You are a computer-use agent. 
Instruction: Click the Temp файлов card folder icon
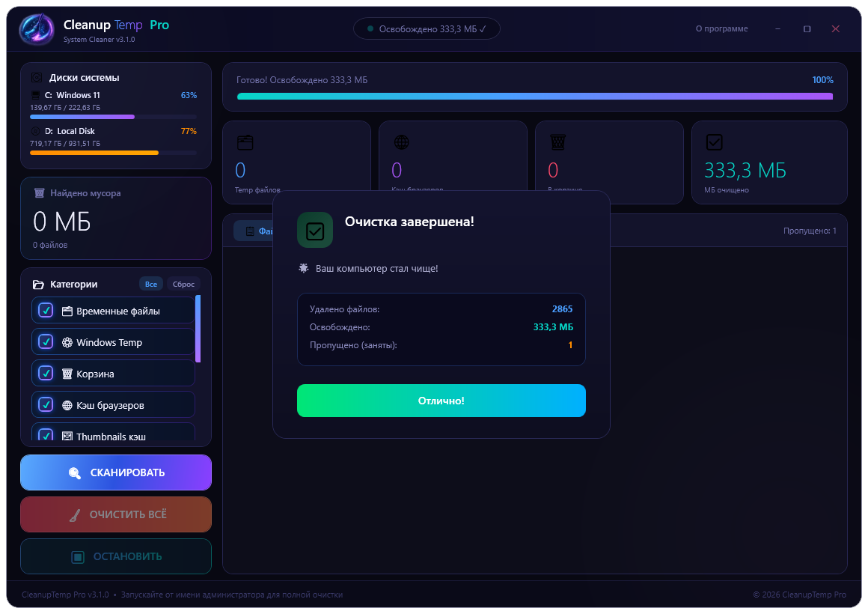[245, 142]
